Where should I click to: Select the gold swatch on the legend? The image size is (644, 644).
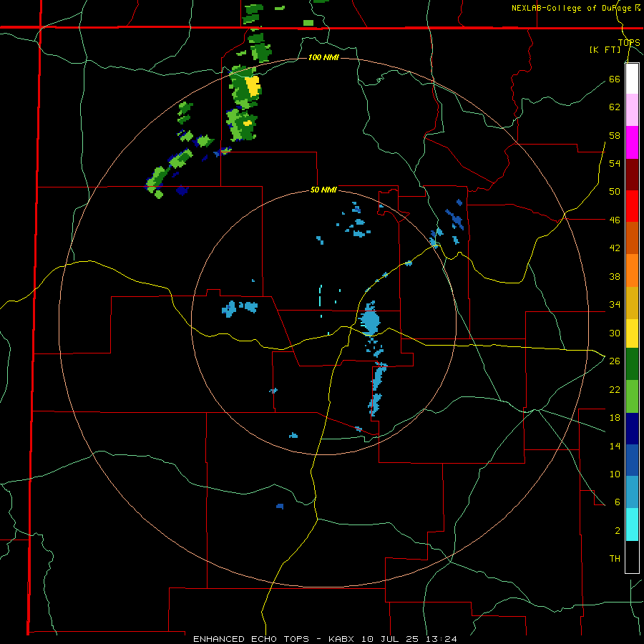point(632,303)
